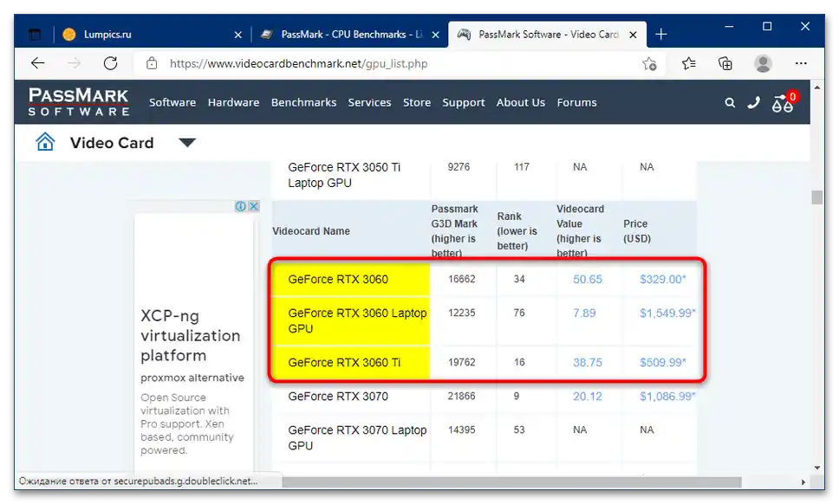The height and width of the screenshot is (504, 839).
Task: Open the browser profile avatar
Action: point(763,63)
